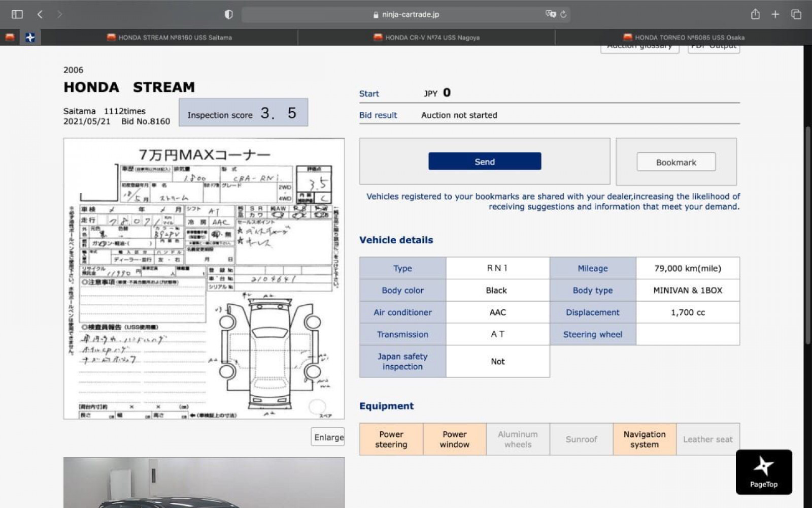812x508 pixels.
Task: Click the 'Auction not started' bid result
Action: [459, 115]
